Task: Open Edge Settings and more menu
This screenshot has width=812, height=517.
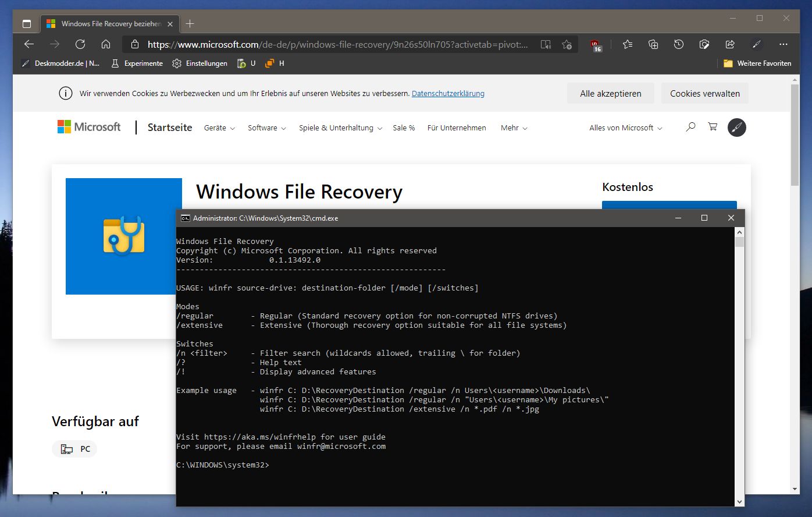Action: coord(783,44)
